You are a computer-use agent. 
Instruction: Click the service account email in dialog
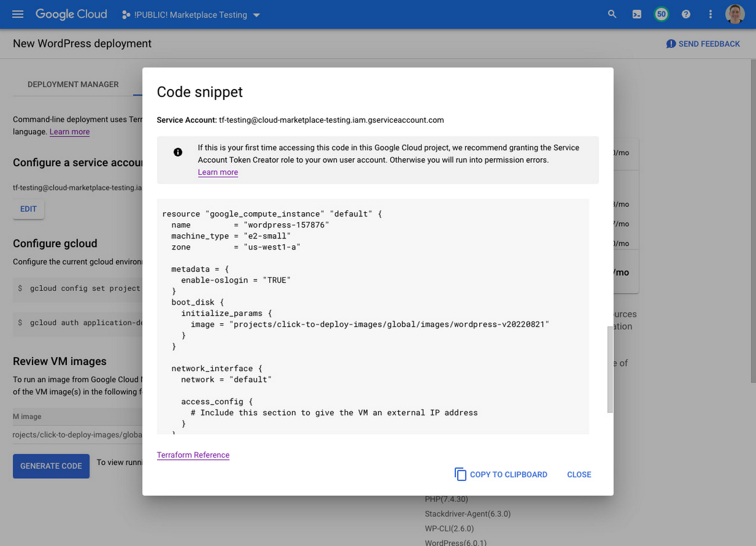pos(331,120)
